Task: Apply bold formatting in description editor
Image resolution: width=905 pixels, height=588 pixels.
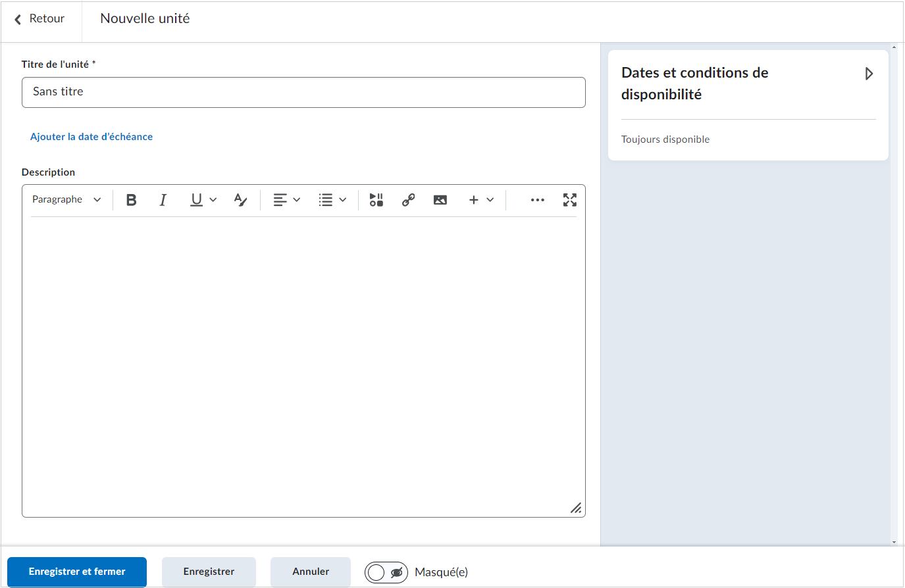Action: pyautogui.click(x=132, y=200)
